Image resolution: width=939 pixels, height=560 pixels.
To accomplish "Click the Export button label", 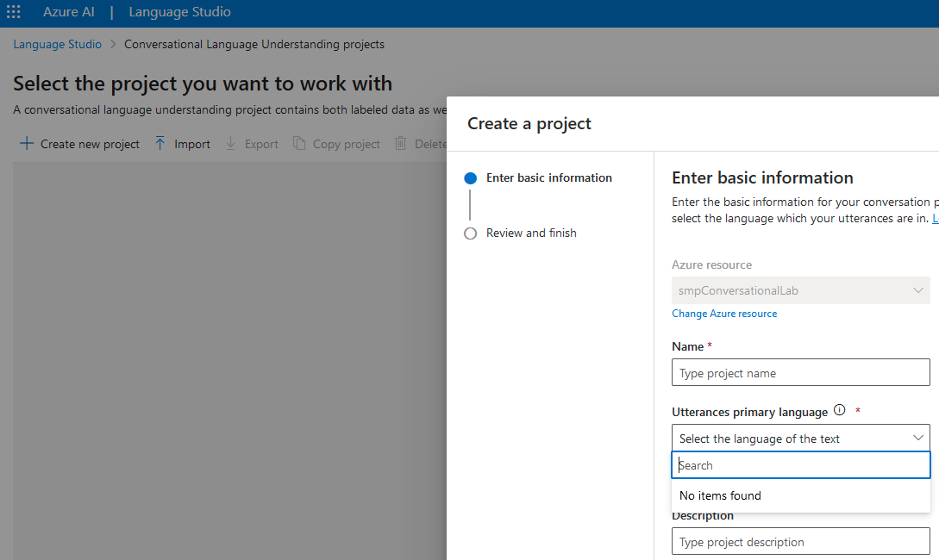I will coord(262,144).
